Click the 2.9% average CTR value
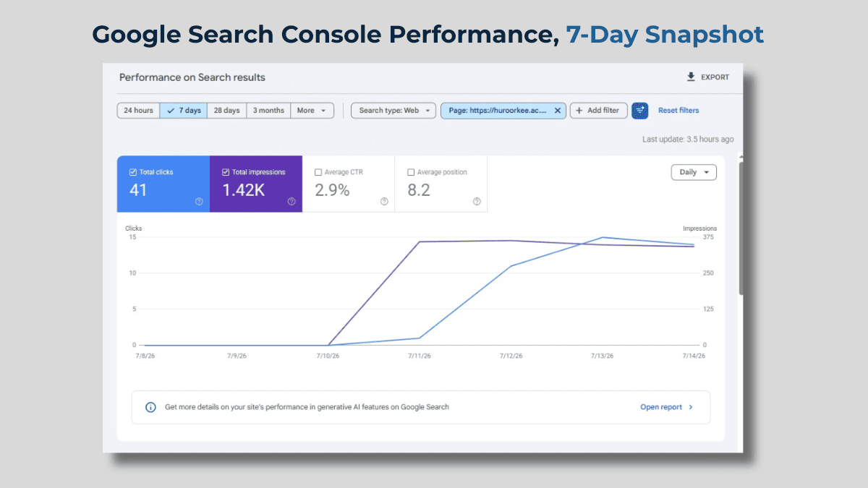The width and height of the screenshot is (868, 488). 332,190
